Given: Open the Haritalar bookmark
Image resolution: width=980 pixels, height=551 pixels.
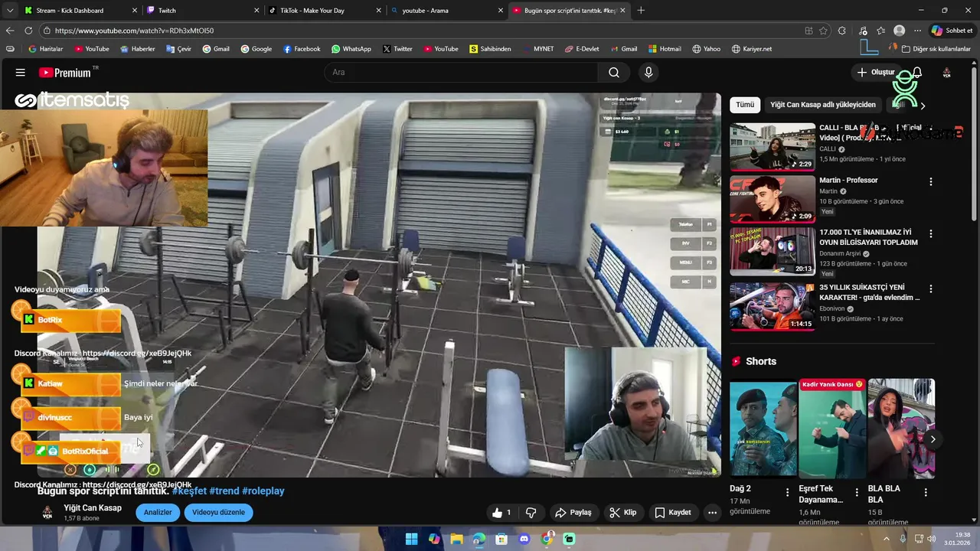Looking at the screenshot, I should coord(45,49).
